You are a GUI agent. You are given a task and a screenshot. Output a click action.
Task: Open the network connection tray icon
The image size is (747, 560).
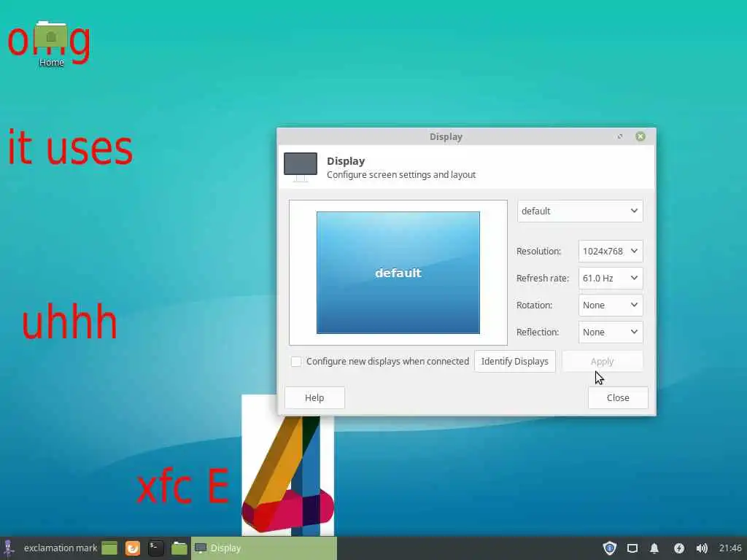pos(632,548)
